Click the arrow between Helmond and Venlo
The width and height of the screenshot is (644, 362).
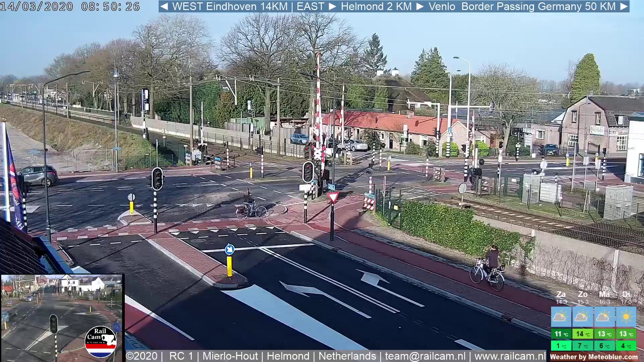coord(420,6)
